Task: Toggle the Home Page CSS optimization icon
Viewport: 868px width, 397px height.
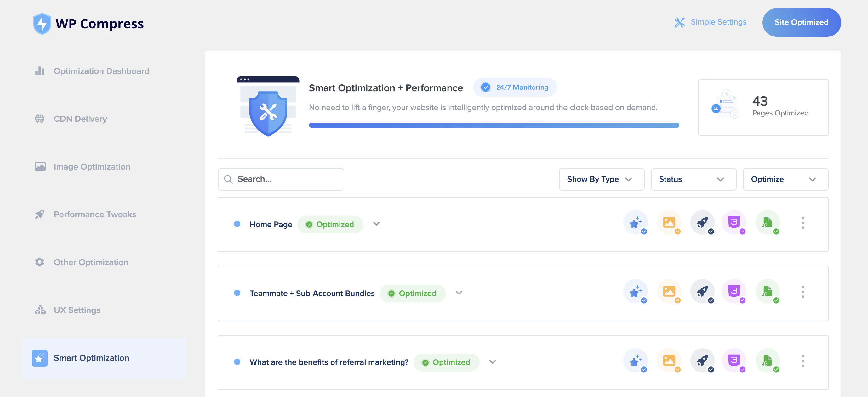Action: tap(734, 223)
